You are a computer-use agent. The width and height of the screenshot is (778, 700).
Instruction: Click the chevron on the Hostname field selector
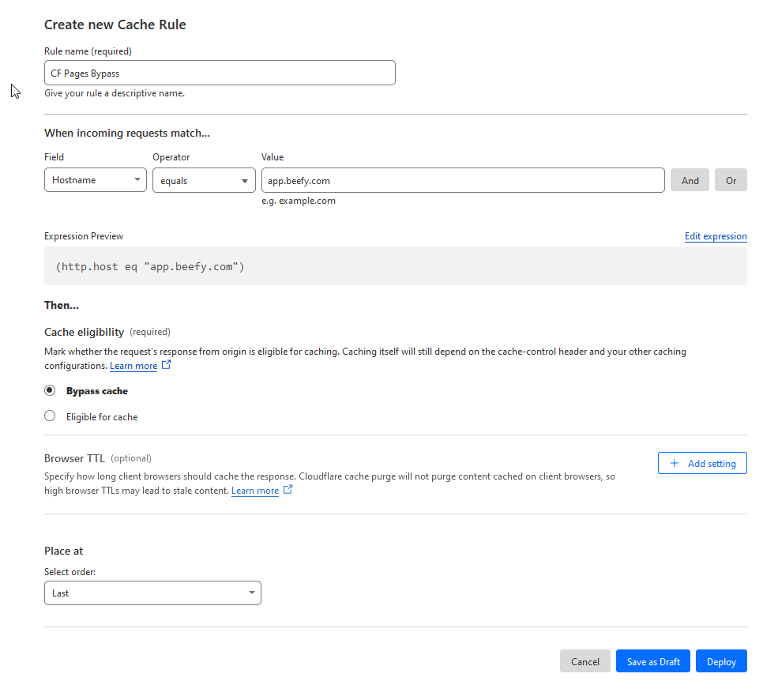coord(136,179)
